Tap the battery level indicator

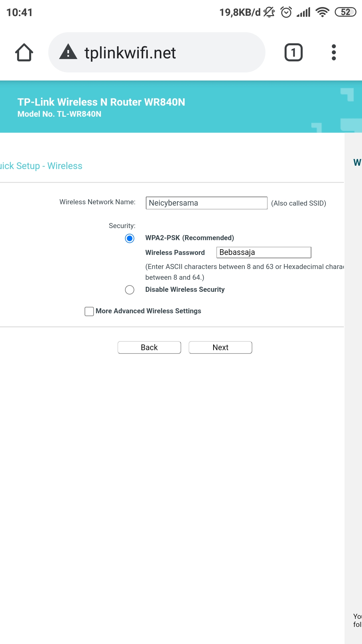pyautogui.click(x=346, y=12)
